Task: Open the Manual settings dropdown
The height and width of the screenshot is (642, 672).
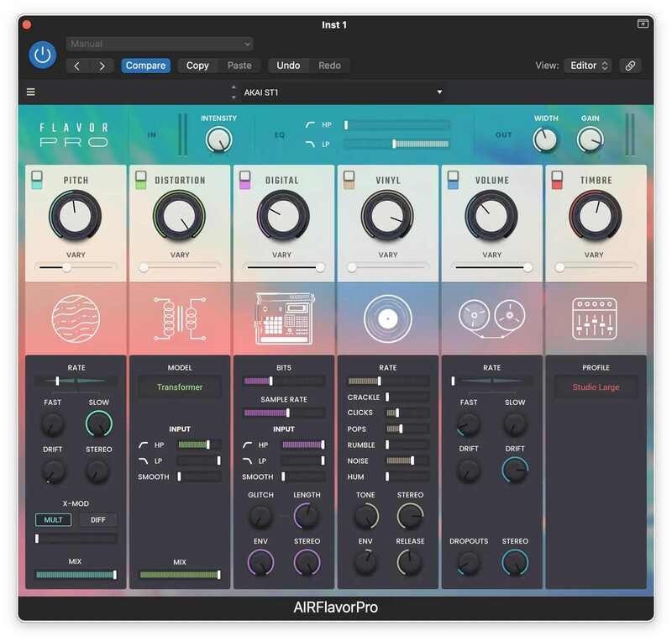Action: 160,44
